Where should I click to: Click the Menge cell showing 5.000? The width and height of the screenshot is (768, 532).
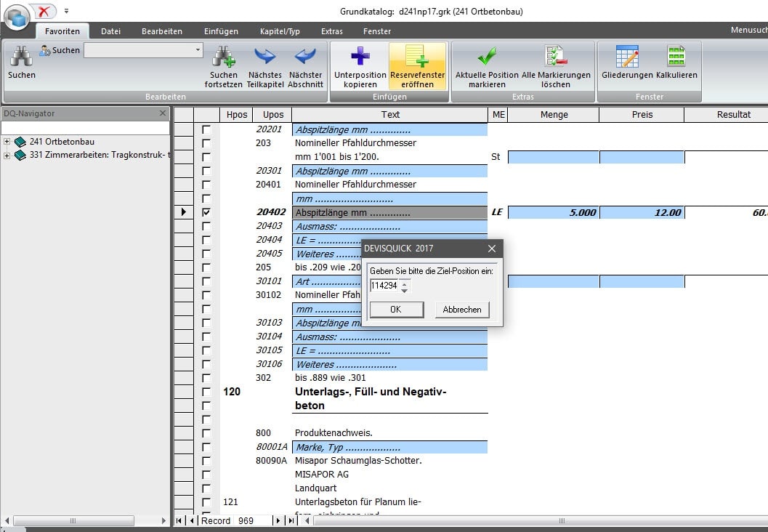pyautogui.click(x=554, y=212)
